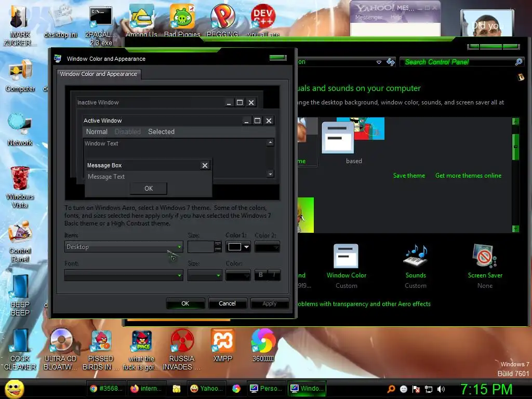Open the Yahoo taskbar button
The width and height of the screenshot is (532, 399).
pyautogui.click(x=207, y=389)
